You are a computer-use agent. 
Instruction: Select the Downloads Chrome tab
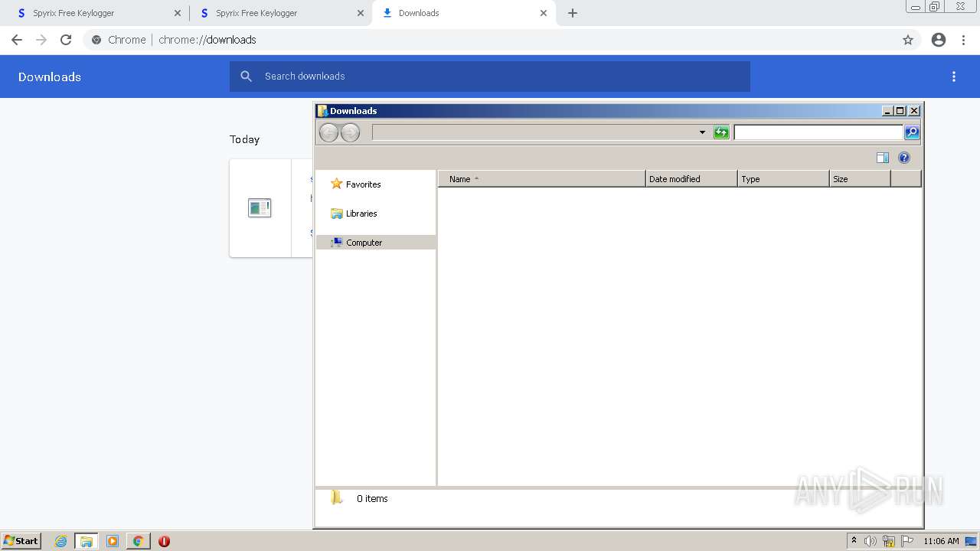point(463,13)
